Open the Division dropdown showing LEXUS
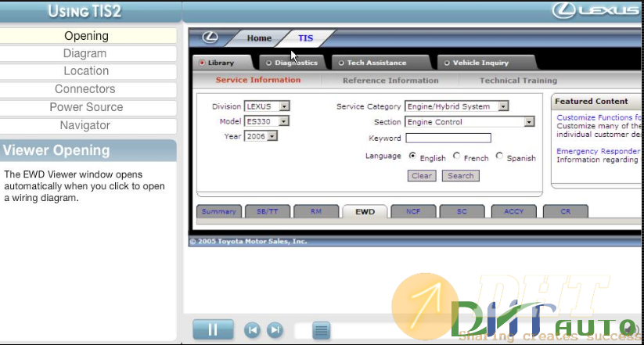Viewport: 644px width, 345px height. [x=267, y=106]
